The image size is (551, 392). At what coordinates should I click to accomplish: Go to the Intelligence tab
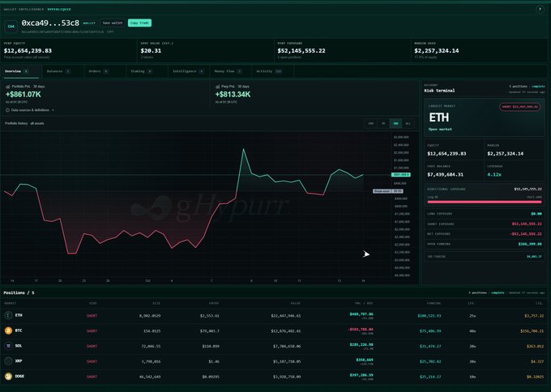(x=188, y=71)
